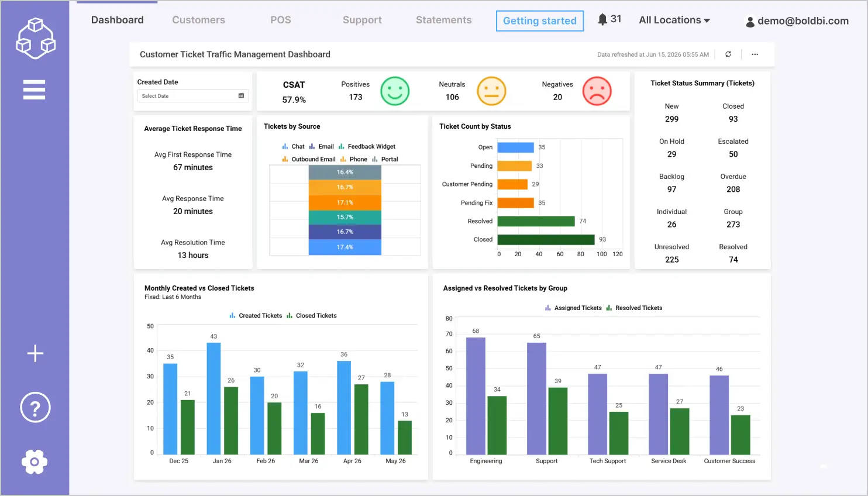
Task: Click the Customer Ticket Traffic Management title
Action: (235, 54)
